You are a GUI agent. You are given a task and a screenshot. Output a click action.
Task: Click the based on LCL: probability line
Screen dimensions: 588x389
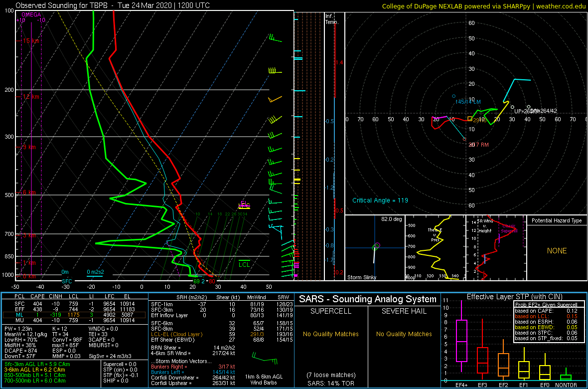coord(546,317)
